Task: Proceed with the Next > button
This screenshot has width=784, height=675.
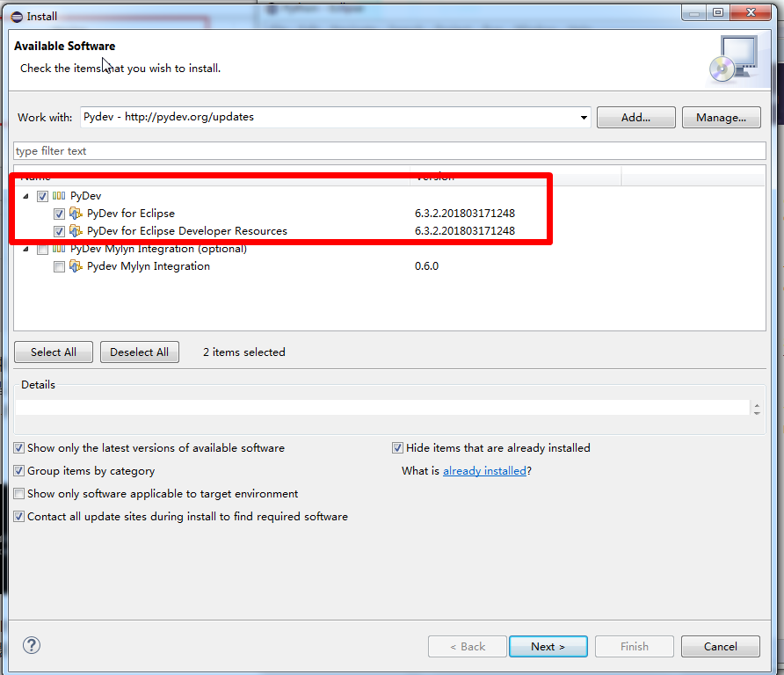Action: 548,647
